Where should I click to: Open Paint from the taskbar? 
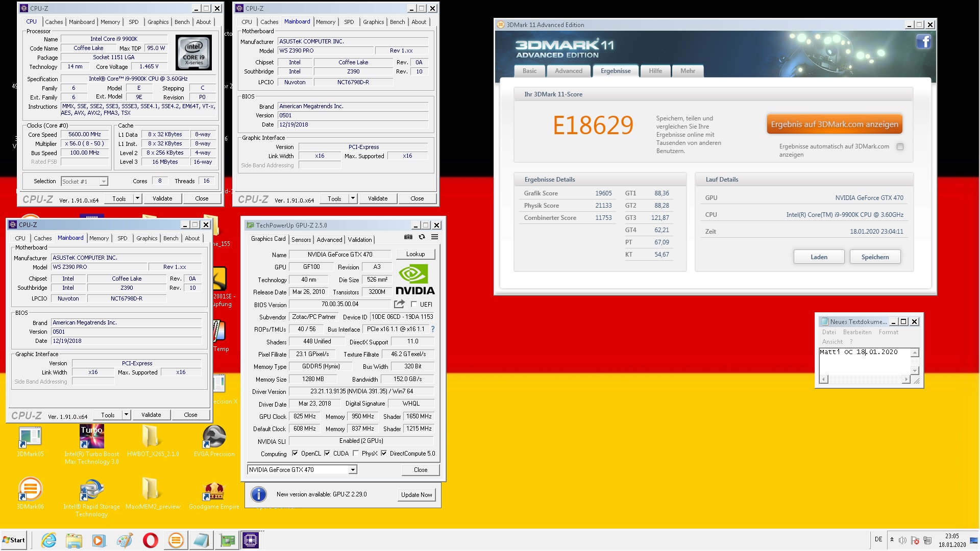coord(125,540)
